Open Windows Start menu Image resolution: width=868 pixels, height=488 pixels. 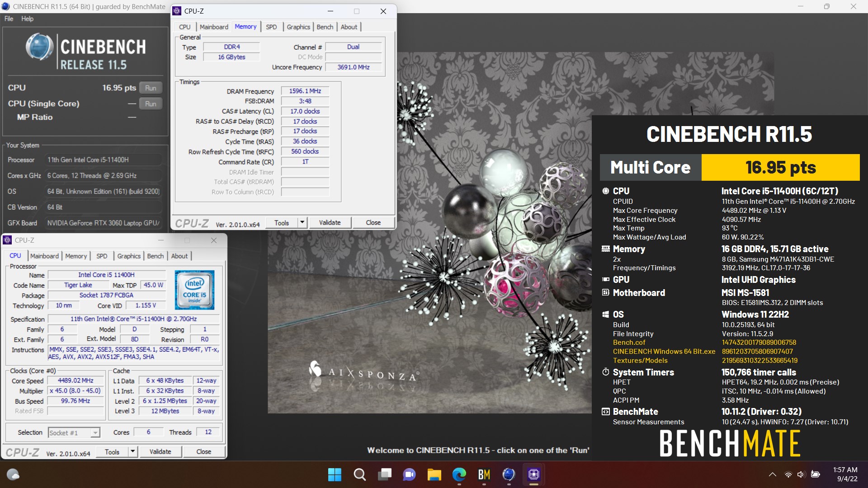pyautogui.click(x=335, y=474)
